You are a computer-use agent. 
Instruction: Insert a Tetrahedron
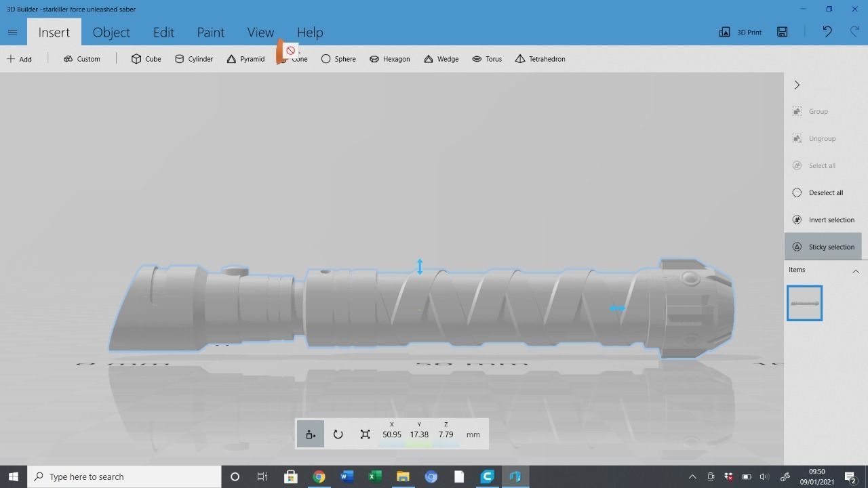pos(540,59)
